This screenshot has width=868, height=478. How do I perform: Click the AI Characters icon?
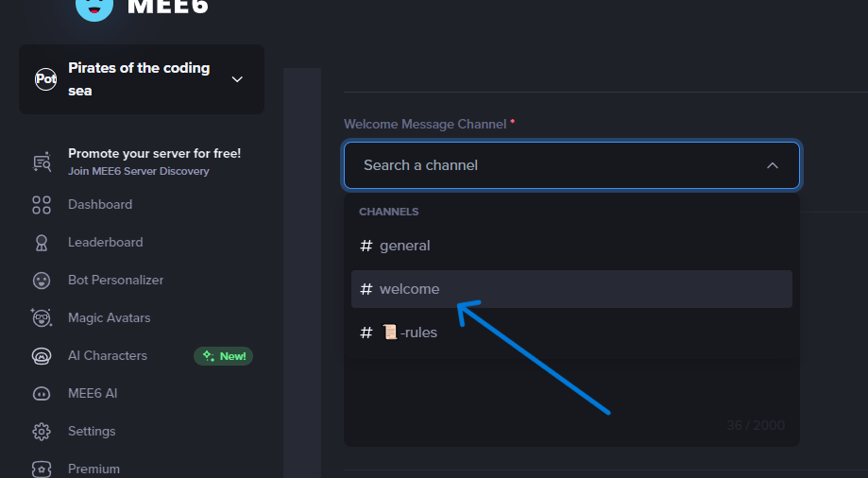pos(42,356)
